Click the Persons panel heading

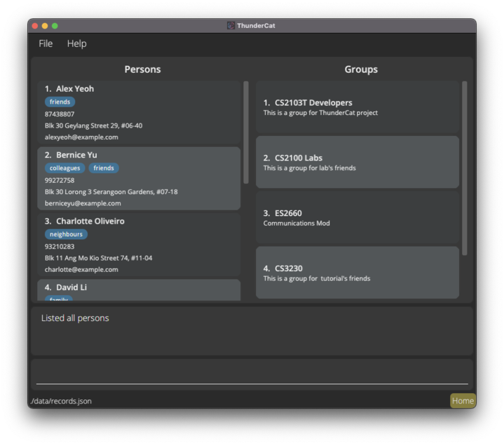(143, 69)
